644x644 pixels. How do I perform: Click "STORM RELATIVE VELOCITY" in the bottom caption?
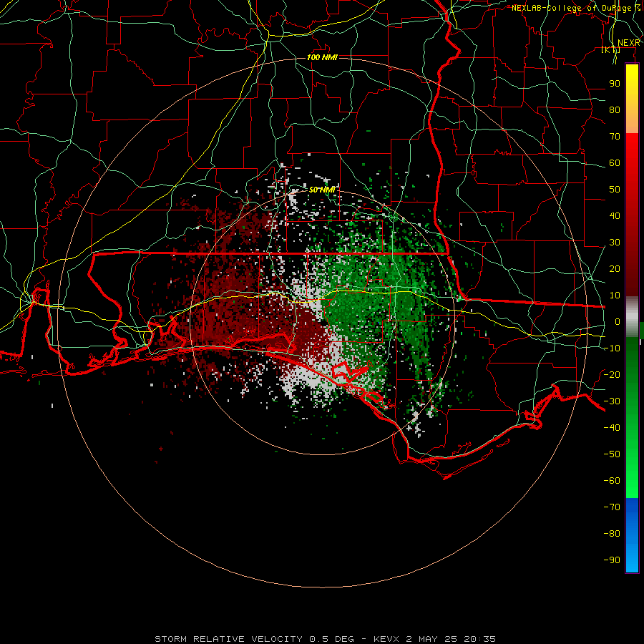click(x=228, y=639)
